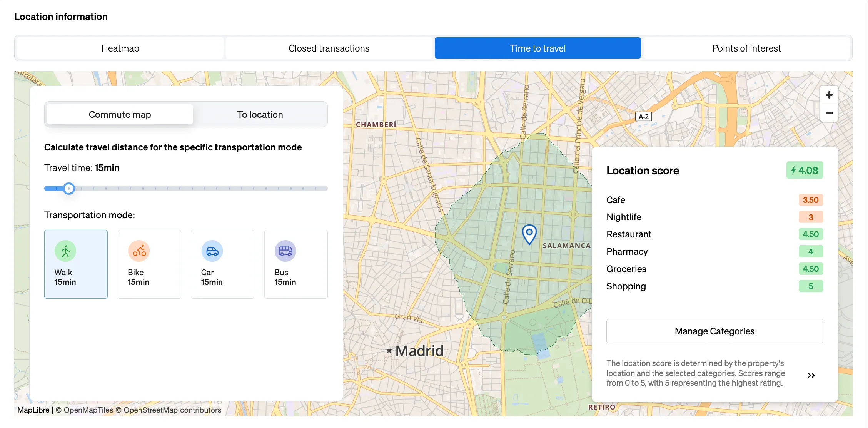Click the Restaurant score 4.50 badge
This screenshot has height=428, width=868.
coord(811,234)
